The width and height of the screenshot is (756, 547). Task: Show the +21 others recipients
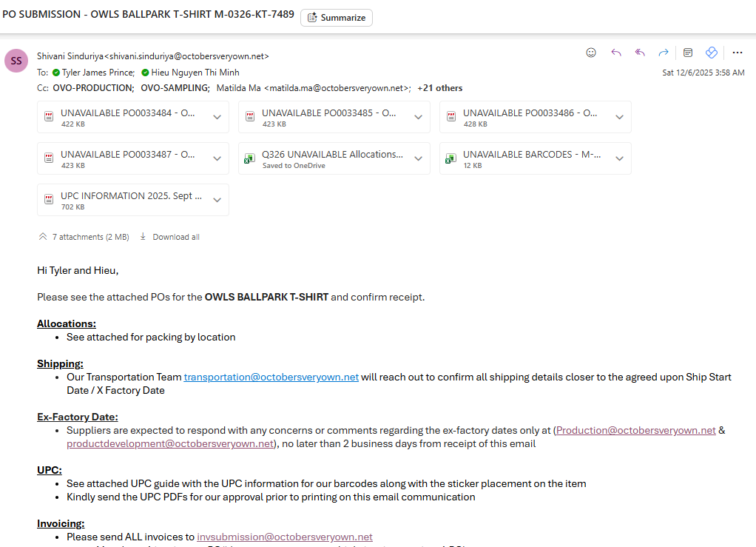440,88
